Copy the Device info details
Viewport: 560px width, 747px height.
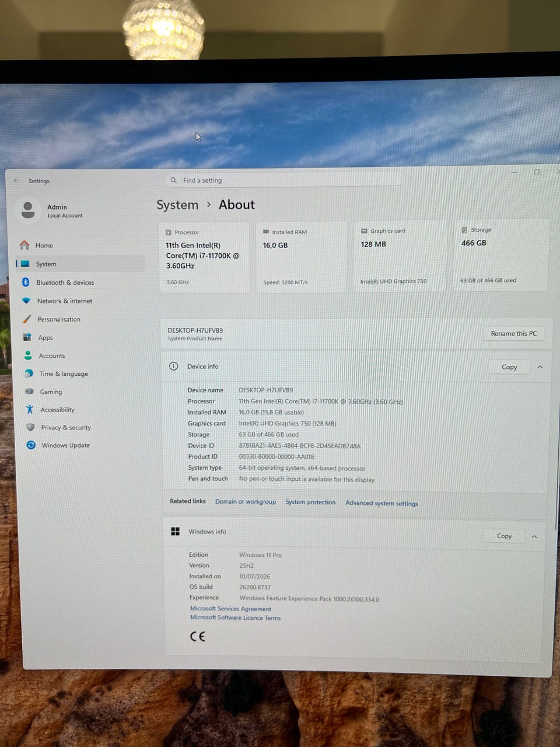pyautogui.click(x=509, y=367)
